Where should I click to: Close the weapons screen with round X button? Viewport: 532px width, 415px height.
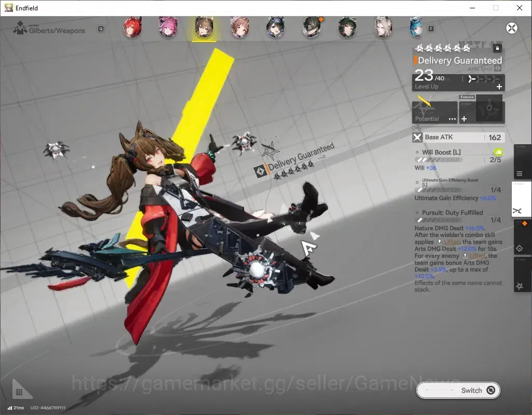[512, 28]
